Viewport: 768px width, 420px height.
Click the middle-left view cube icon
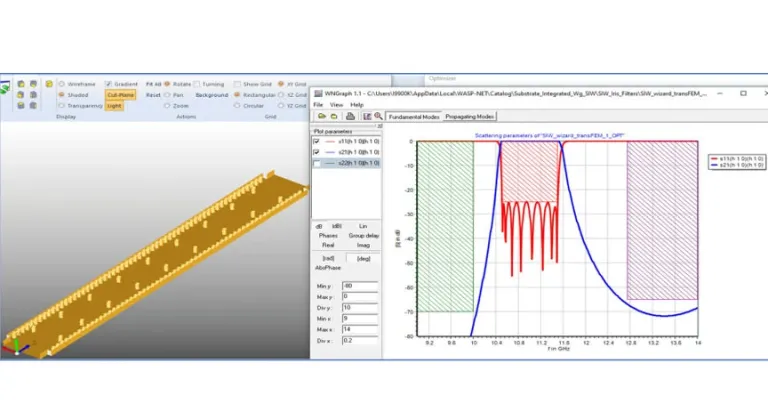point(21,95)
